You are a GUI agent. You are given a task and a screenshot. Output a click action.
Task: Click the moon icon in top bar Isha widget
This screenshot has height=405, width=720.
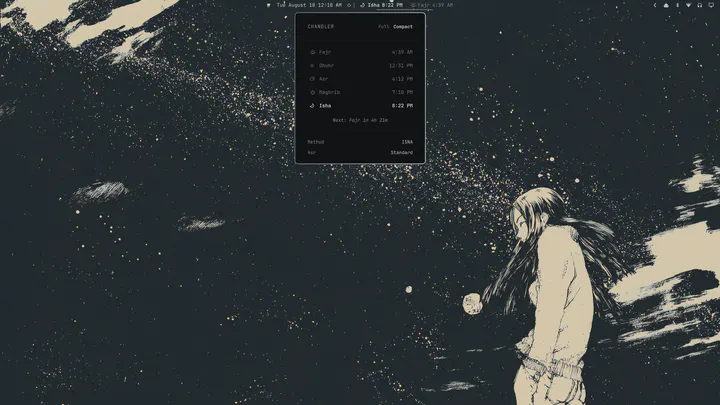[x=362, y=5]
